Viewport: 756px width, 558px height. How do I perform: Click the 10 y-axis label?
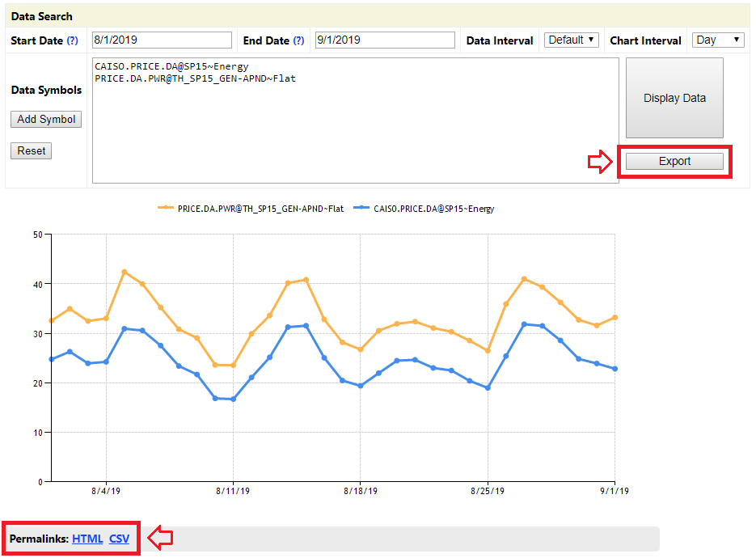coord(38,433)
